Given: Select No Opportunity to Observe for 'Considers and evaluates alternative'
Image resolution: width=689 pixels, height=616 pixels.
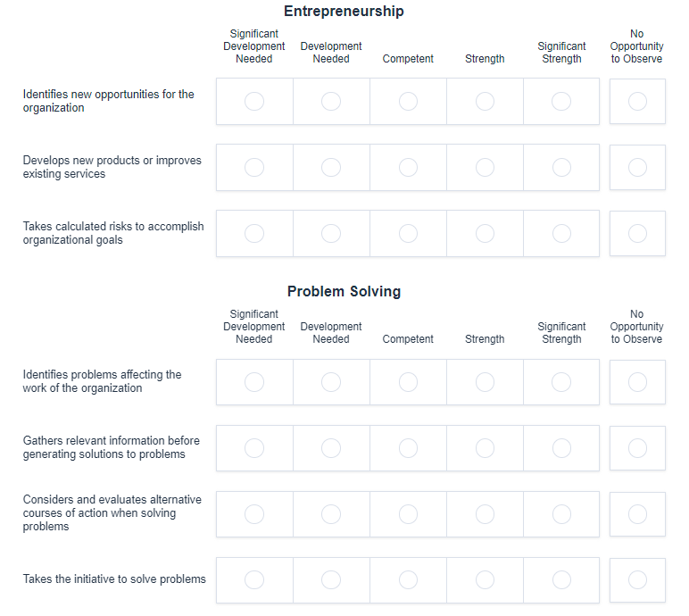Looking at the screenshot, I should [637, 514].
